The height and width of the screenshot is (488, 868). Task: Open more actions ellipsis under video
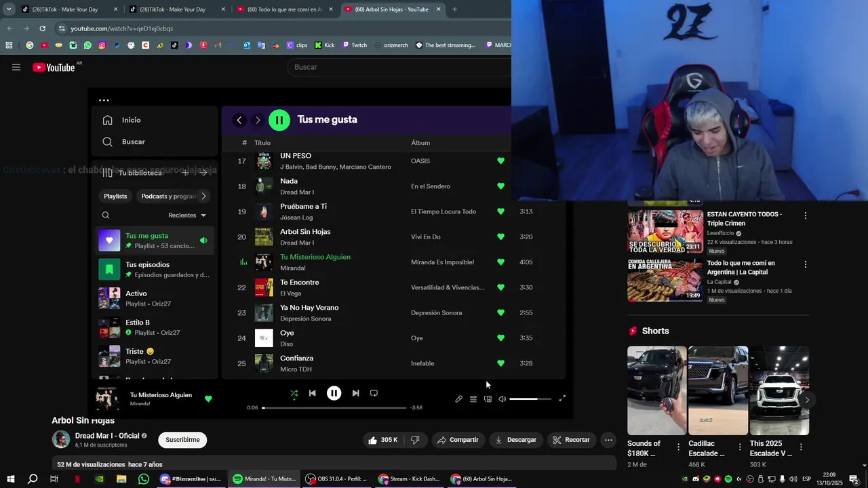[x=608, y=440]
